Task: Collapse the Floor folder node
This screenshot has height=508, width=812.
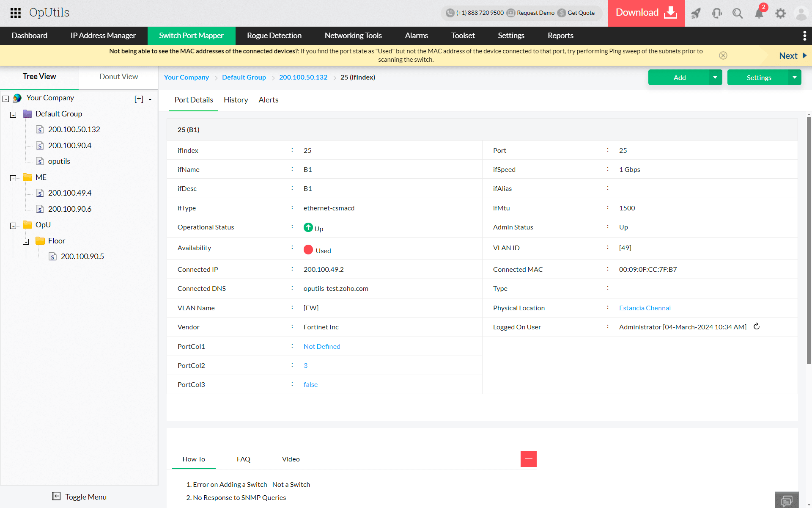Action: click(x=26, y=242)
